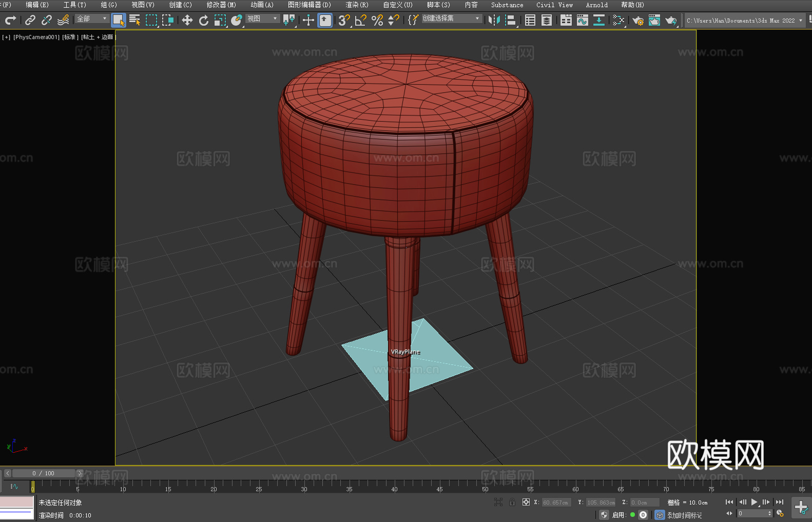Click the Bind to Space Warp icon
812x522 pixels.
pos(63,20)
